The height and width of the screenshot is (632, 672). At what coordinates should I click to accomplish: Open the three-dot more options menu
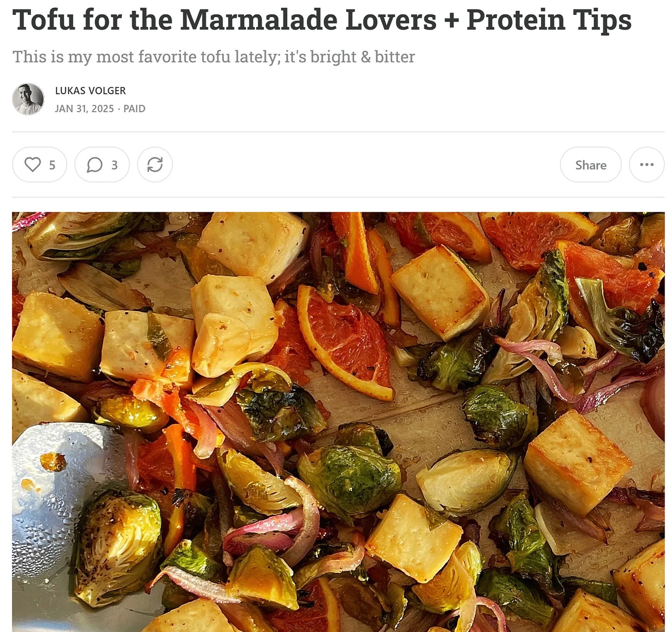point(647,165)
